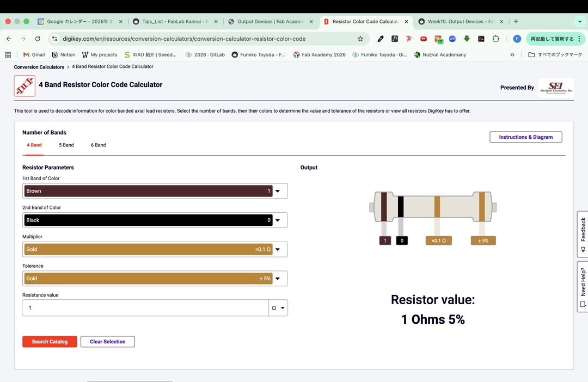This screenshot has height=382, width=588.
Task: Open the resistance unit dropdown showing Ω
Action: (278, 307)
